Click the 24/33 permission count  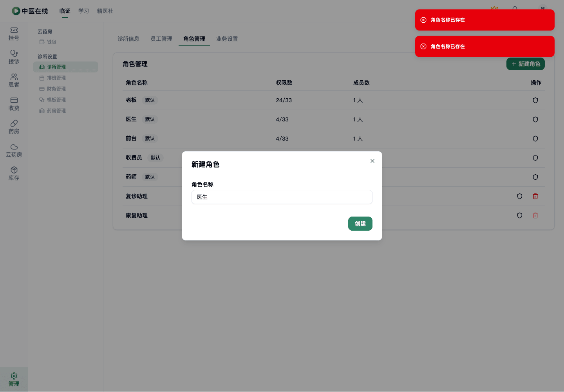tap(284, 100)
